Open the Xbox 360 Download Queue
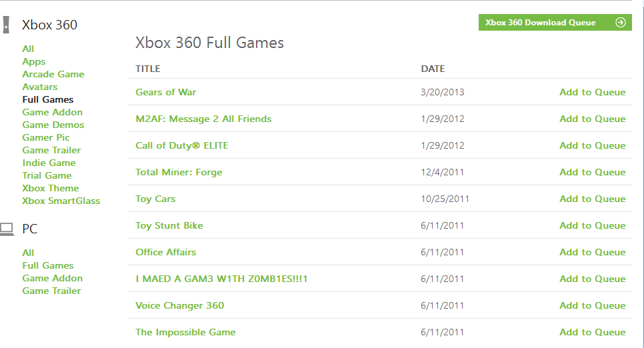The height and width of the screenshot is (348, 644). pos(541,23)
